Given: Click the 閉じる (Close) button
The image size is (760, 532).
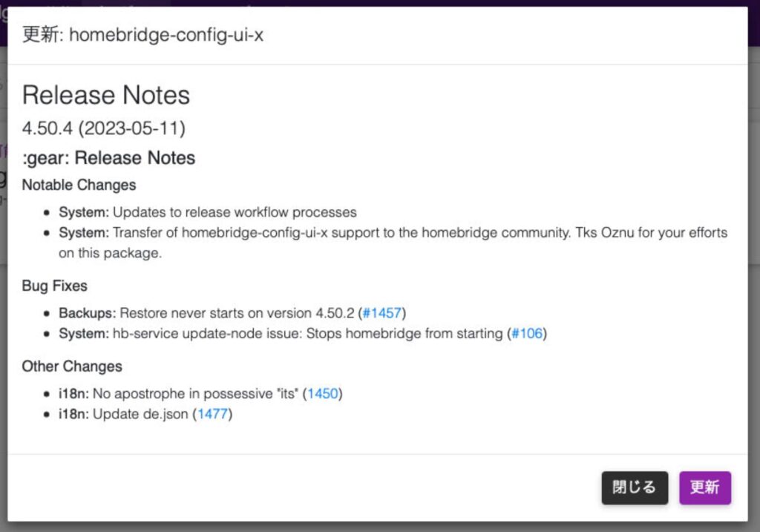Looking at the screenshot, I should (634, 487).
